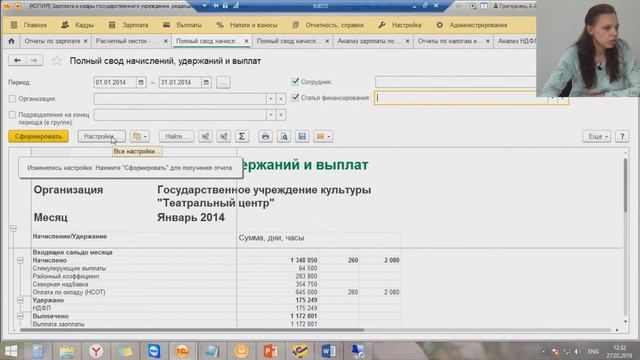
Task: Switch to Анализ зарплаты tab
Action: (366, 41)
